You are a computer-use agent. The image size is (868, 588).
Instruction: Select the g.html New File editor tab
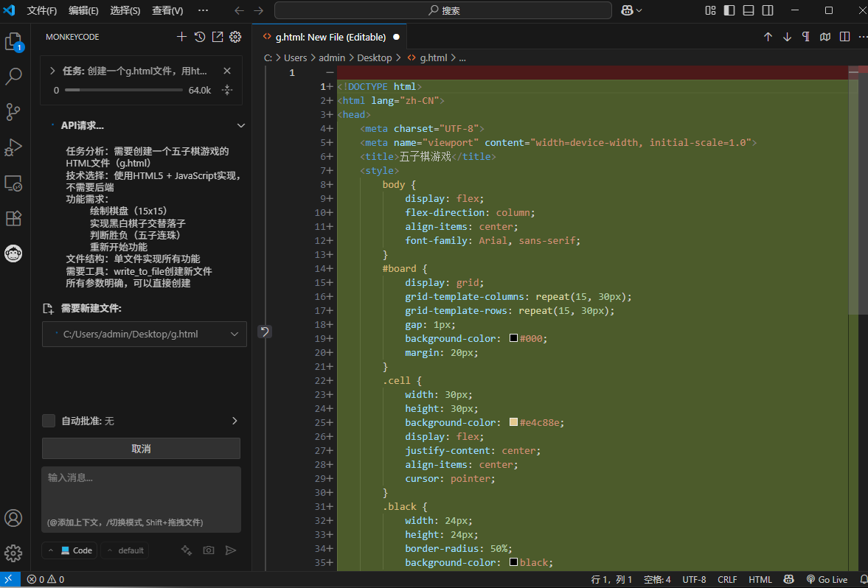(330, 37)
